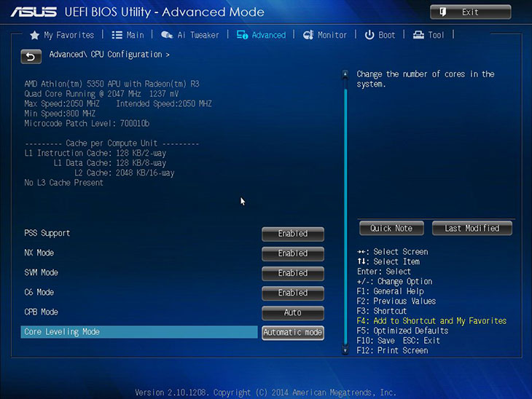Image resolution: width=532 pixels, height=399 pixels.
Task: Click the F12: Print Screen text
Action: click(392, 350)
